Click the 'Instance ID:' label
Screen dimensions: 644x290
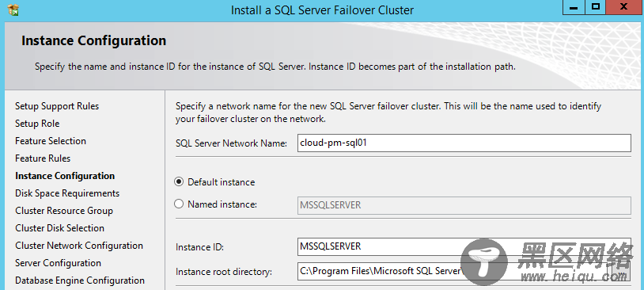coord(199,247)
